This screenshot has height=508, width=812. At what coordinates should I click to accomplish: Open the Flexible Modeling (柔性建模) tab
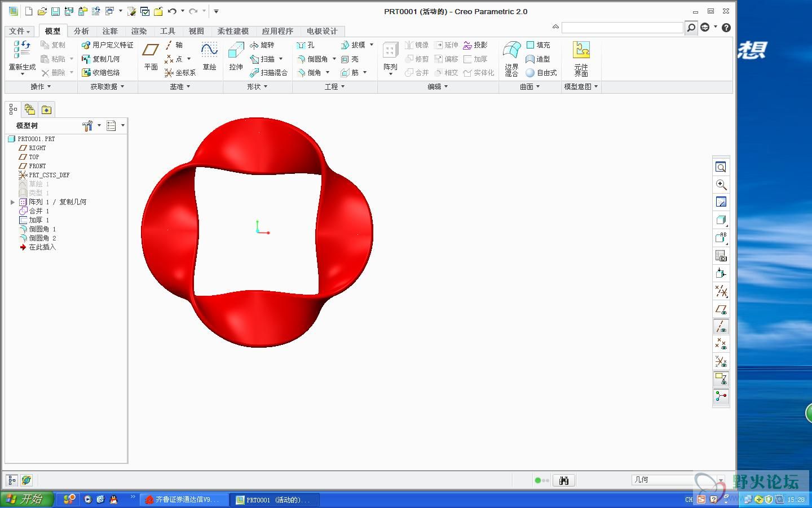point(233,31)
